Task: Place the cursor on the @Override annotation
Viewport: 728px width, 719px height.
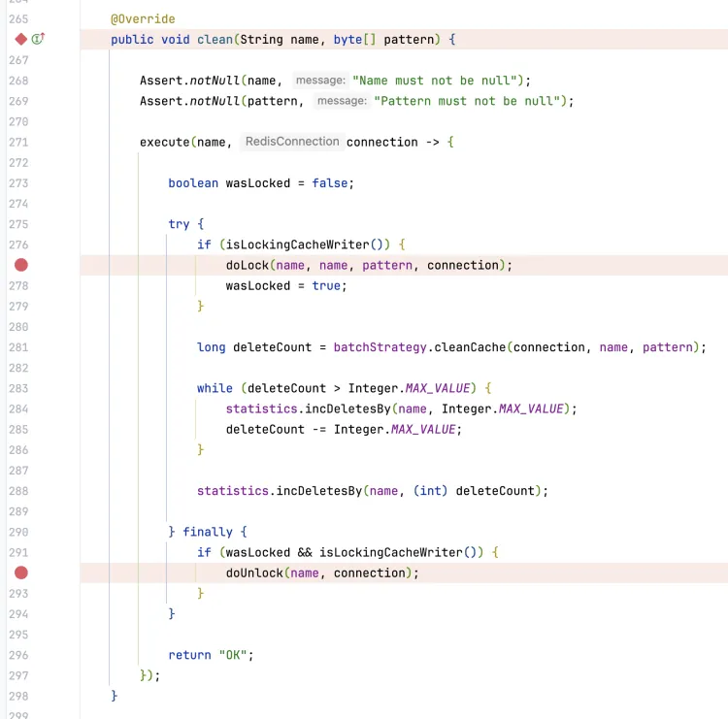Action: click(143, 19)
